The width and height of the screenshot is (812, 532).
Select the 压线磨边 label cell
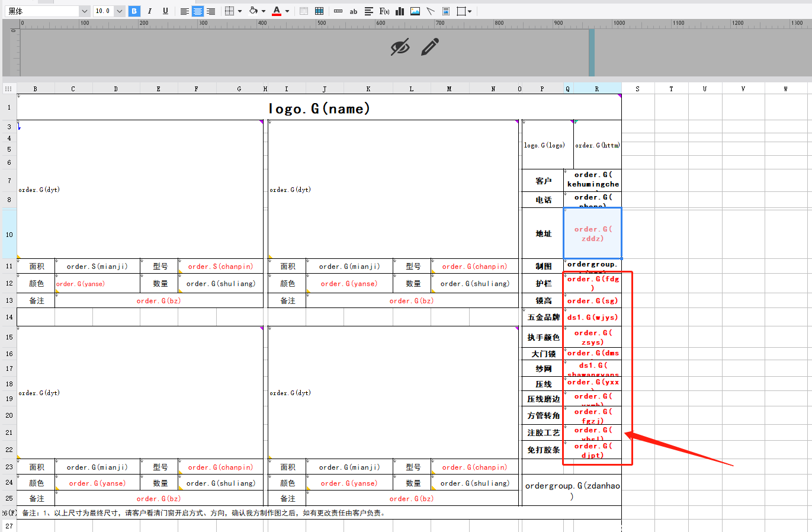point(543,399)
